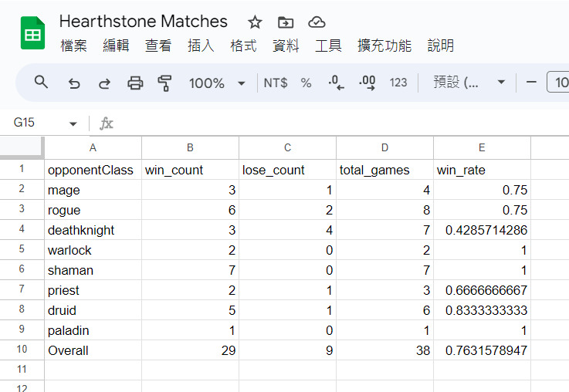Click the 0.7631578947 overall rate cell

tap(482, 350)
